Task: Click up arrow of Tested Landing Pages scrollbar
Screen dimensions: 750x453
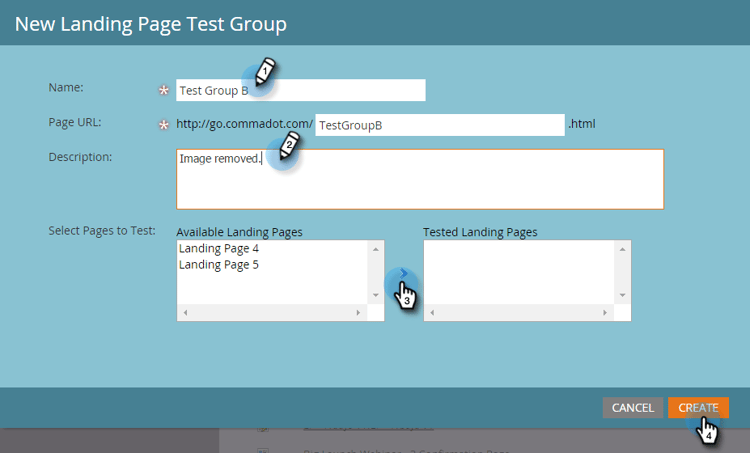Action: click(x=622, y=249)
